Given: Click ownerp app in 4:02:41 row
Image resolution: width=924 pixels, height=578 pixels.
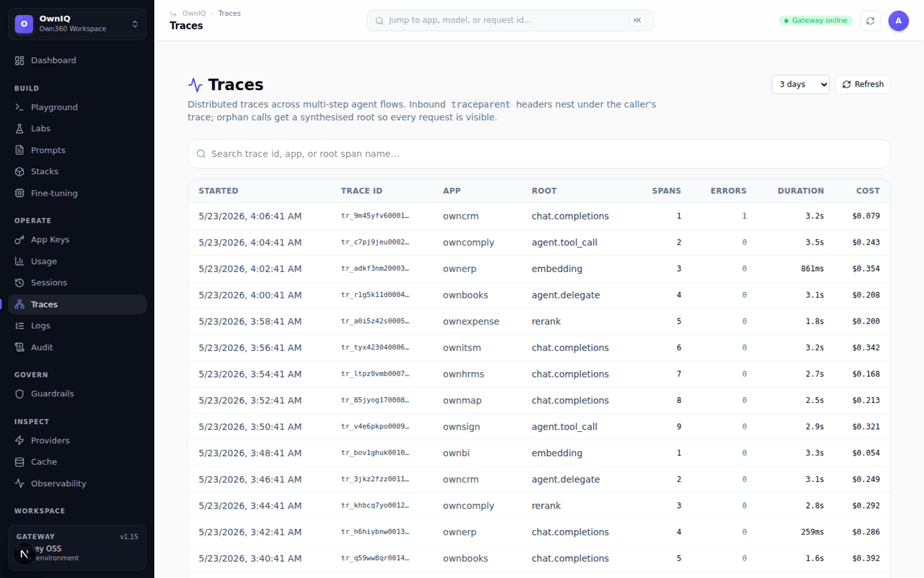Looking at the screenshot, I should pos(460,269).
